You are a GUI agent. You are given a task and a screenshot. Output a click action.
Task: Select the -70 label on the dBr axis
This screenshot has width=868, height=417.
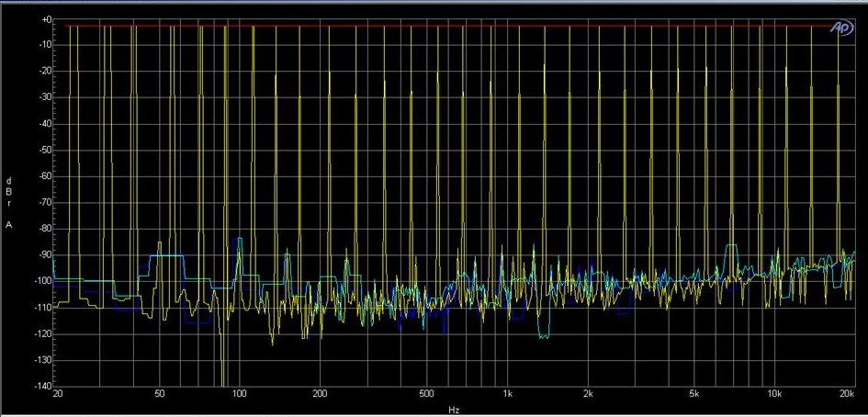pyautogui.click(x=45, y=203)
